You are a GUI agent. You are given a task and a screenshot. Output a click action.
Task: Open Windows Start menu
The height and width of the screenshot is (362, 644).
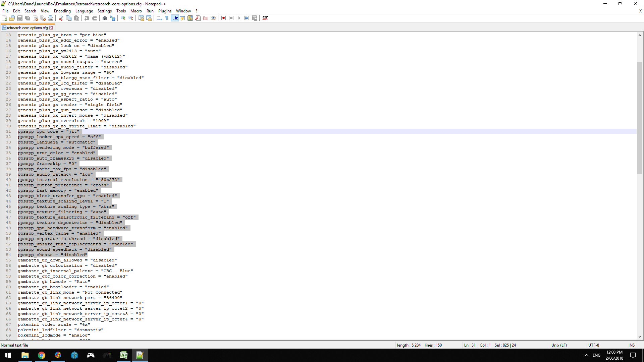[8, 355]
